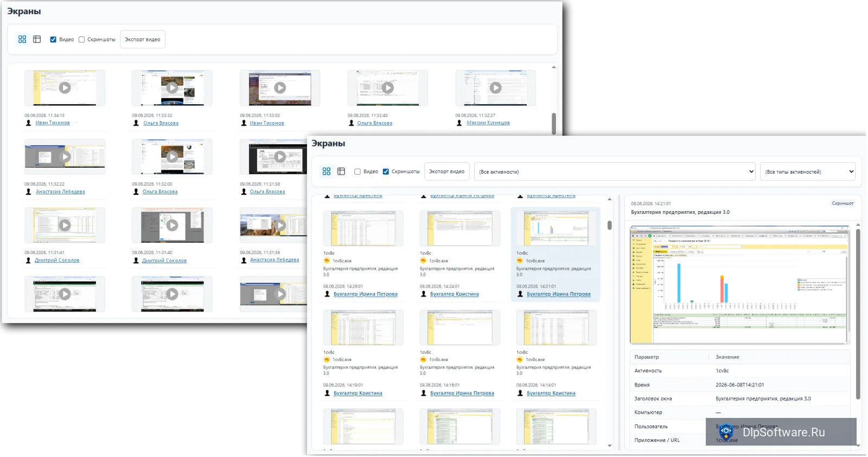Image resolution: width=868 pixels, height=457 pixels.
Task: Switch to grid view in the video window
Action: (x=22, y=39)
